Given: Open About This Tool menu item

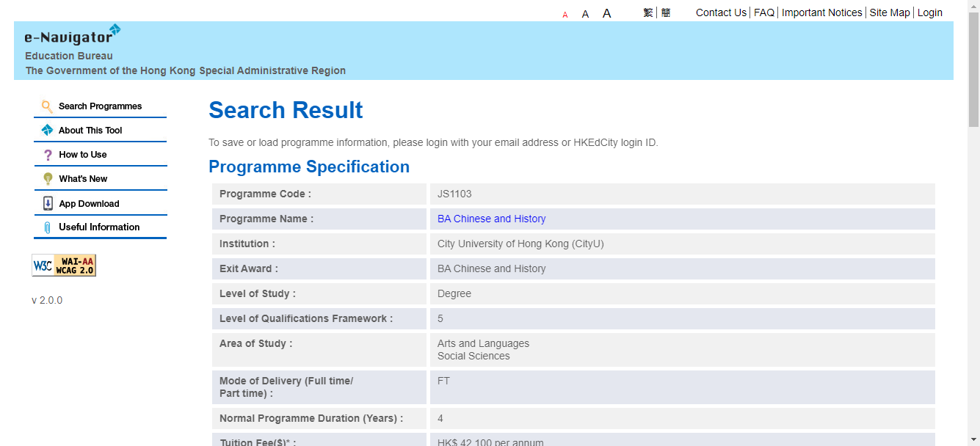Looking at the screenshot, I should click(x=90, y=131).
